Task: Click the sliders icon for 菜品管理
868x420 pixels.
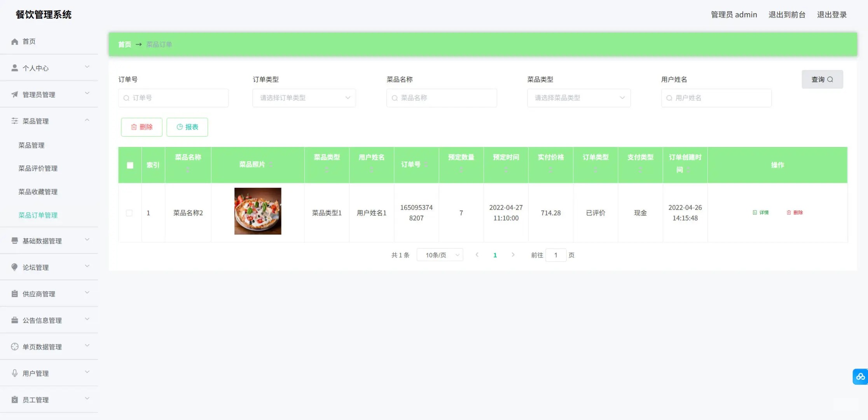Action: (15, 121)
